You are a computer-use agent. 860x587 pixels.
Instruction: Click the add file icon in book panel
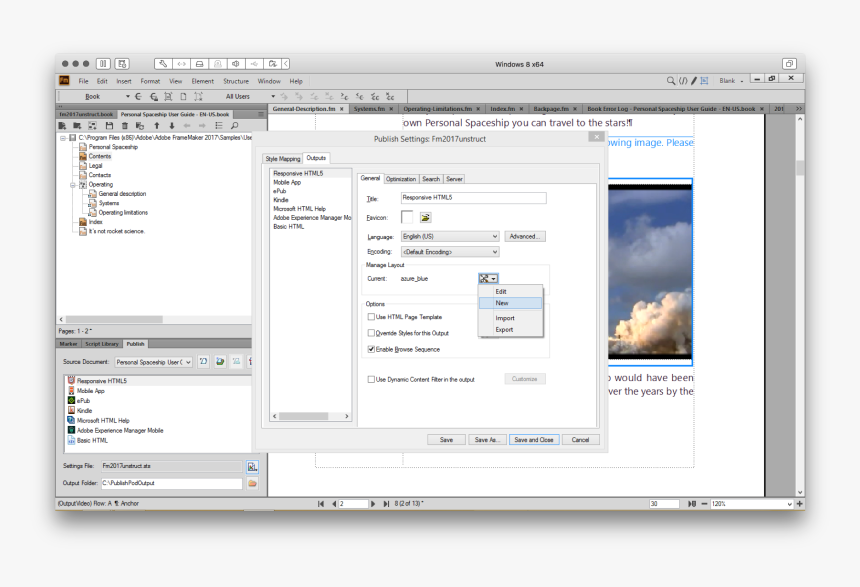tap(63, 126)
